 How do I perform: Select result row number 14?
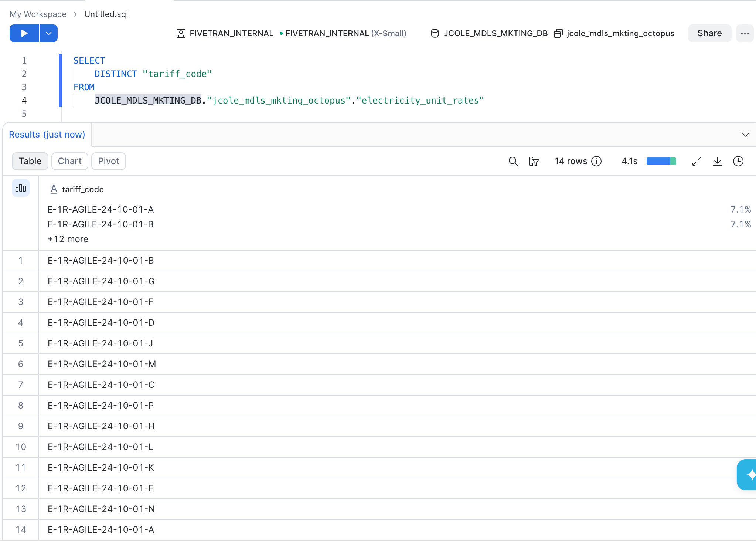point(21,530)
